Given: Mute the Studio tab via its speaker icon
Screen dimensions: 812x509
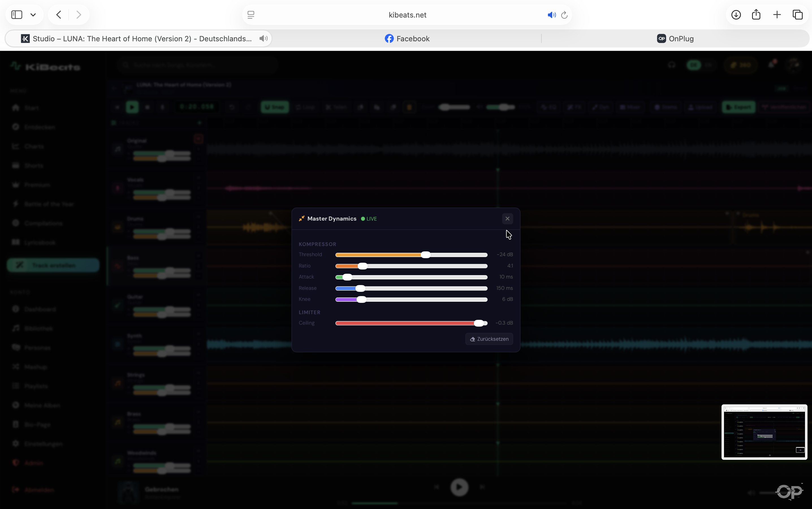Looking at the screenshot, I should coord(264,39).
